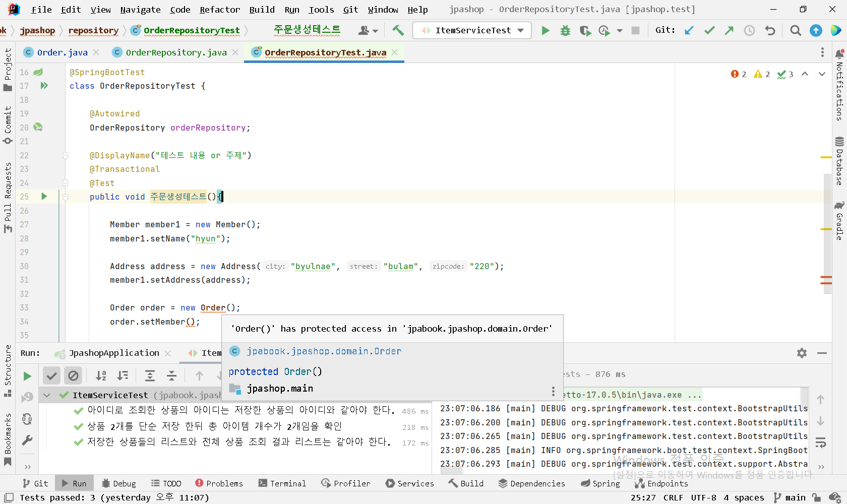The height and width of the screenshot is (504, 847).
Task: Toggle Show Ignored tests button
Action: [74, 375]
